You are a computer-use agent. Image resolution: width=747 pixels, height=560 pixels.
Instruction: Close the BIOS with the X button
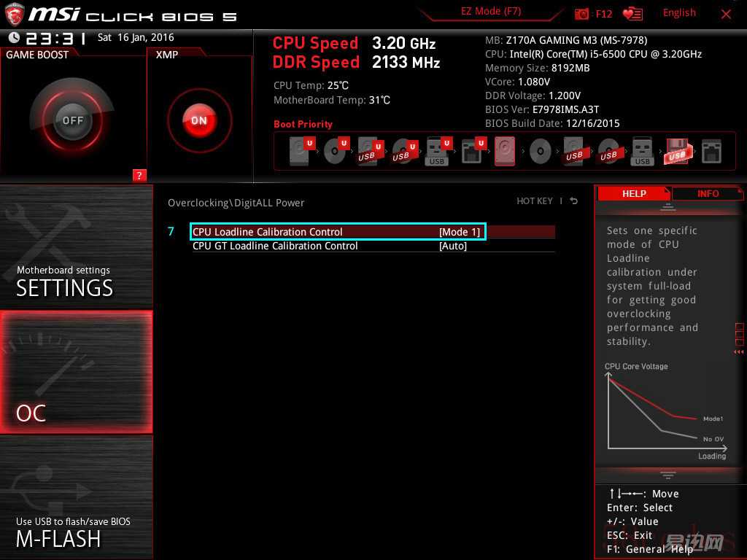click(x=726, y=15)
